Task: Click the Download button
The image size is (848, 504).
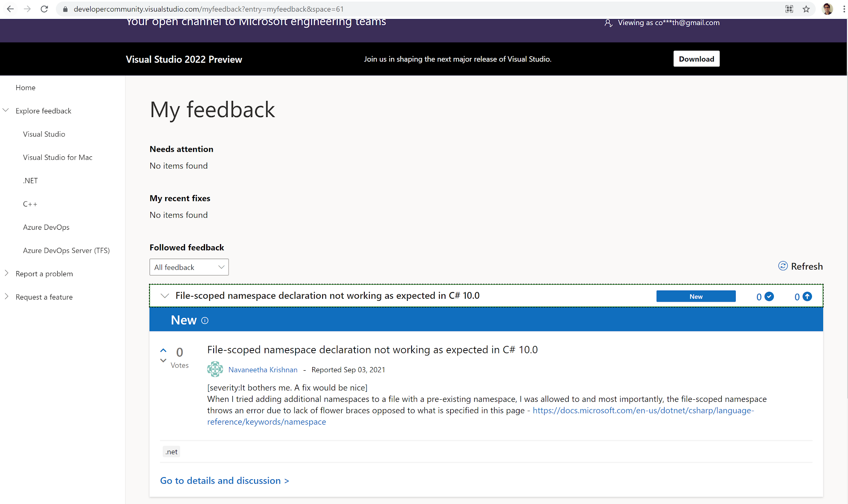Action: click(696, 59)
